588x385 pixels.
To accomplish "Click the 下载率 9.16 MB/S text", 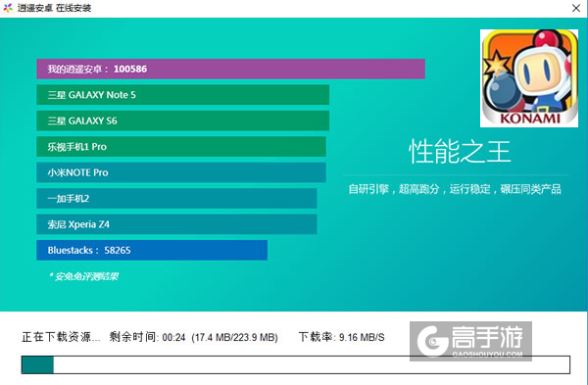I will point(342,337).
